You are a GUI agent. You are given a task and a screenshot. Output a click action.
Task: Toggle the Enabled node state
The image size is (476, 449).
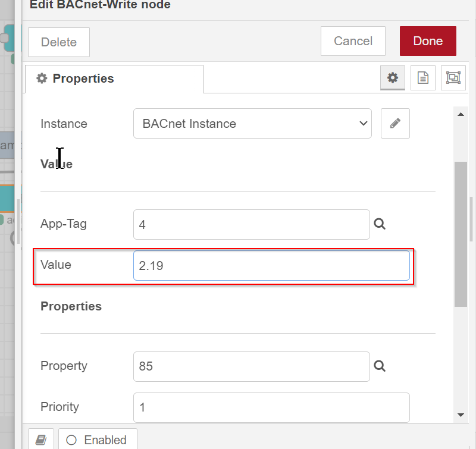click(98, 439)
